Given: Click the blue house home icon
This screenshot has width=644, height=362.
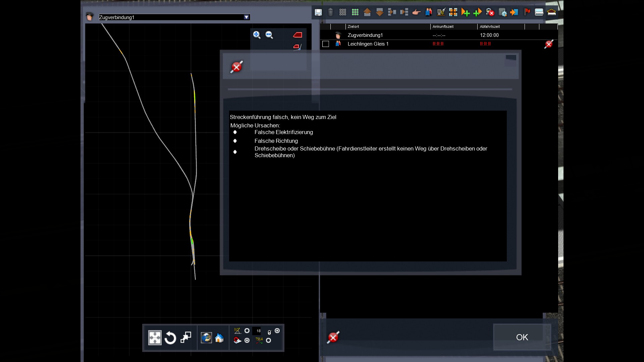Looking at the screenshot, I should coord(219,338).
